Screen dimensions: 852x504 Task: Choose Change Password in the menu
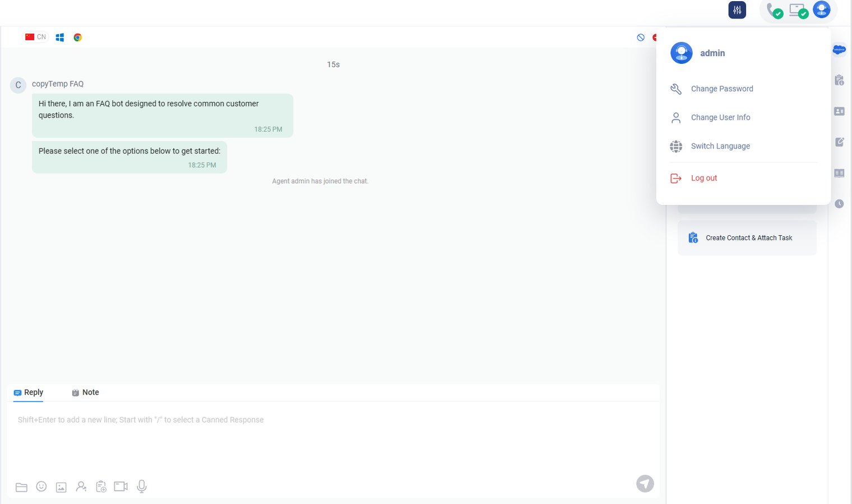721,89
